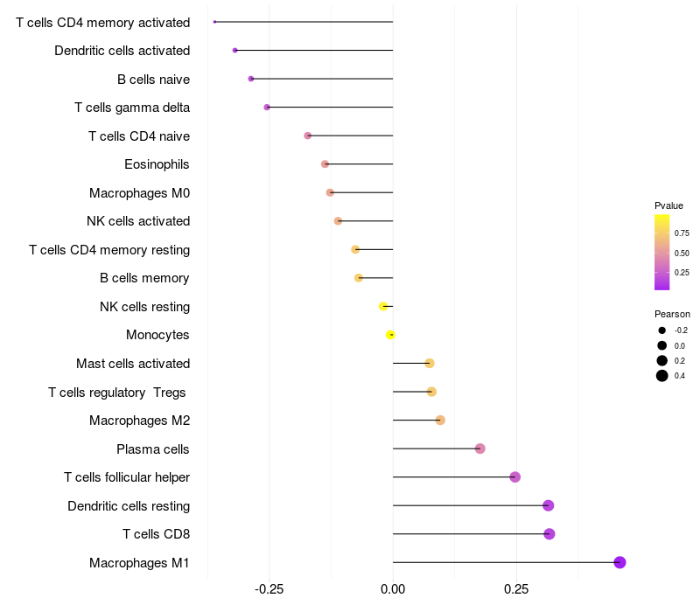Click the Dendritic cells activated dot
This screenshot has height=612, width=700.
tap(234, 51)
